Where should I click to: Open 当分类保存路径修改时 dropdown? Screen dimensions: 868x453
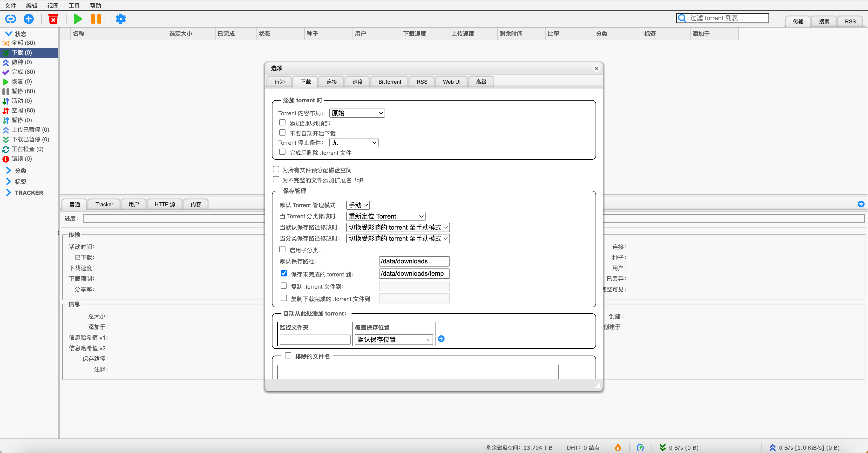coord(398,239)
